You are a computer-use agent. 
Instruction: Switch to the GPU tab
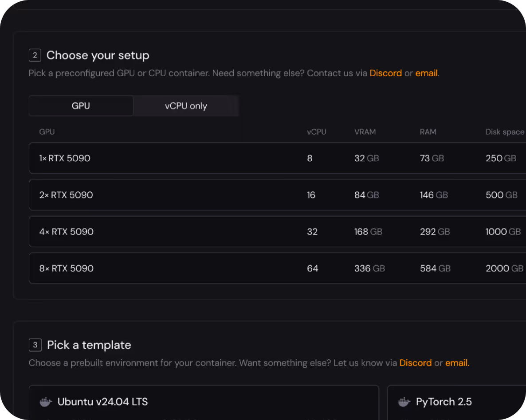pos(81,106)
